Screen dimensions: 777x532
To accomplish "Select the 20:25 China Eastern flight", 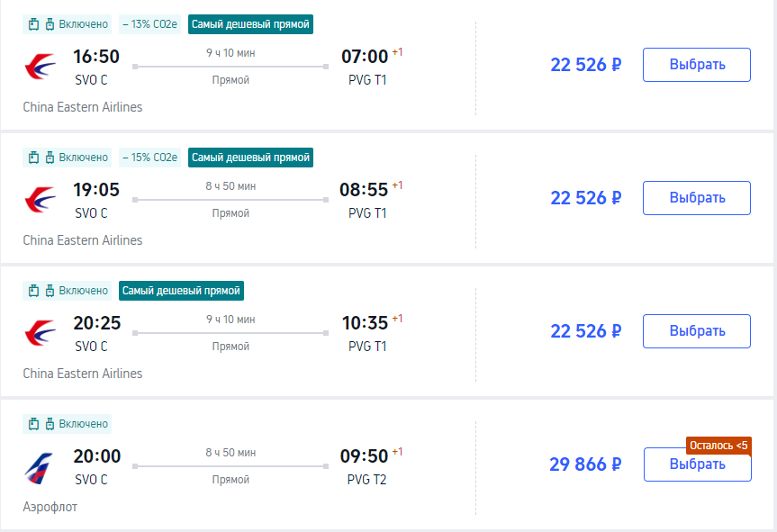I will [x=697, y=331].
